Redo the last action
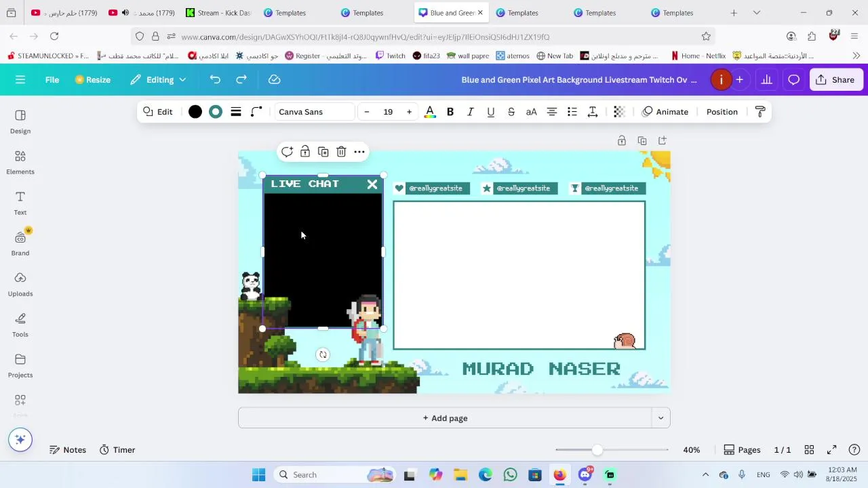The width and height of the screenshot is (868, 488). [x=241, y=80]
